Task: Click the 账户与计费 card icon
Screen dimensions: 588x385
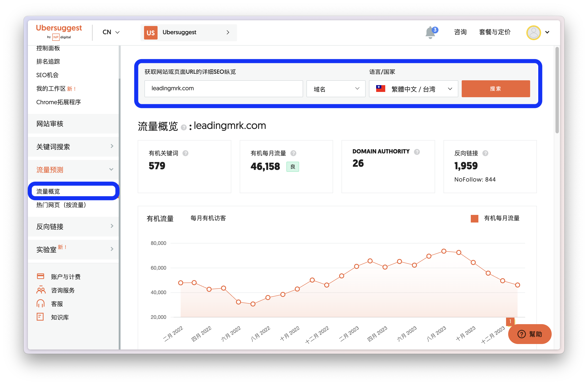Action: tap(41, 276)
